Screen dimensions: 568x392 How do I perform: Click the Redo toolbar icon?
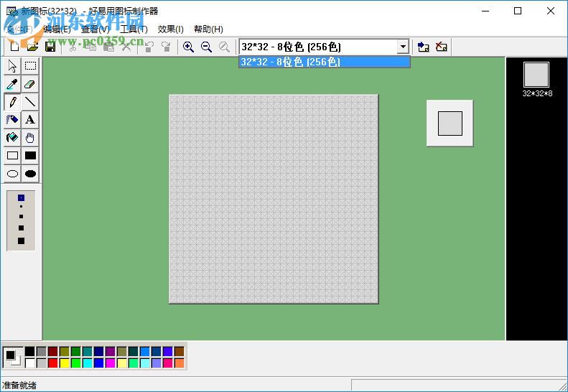pos(167,47)
